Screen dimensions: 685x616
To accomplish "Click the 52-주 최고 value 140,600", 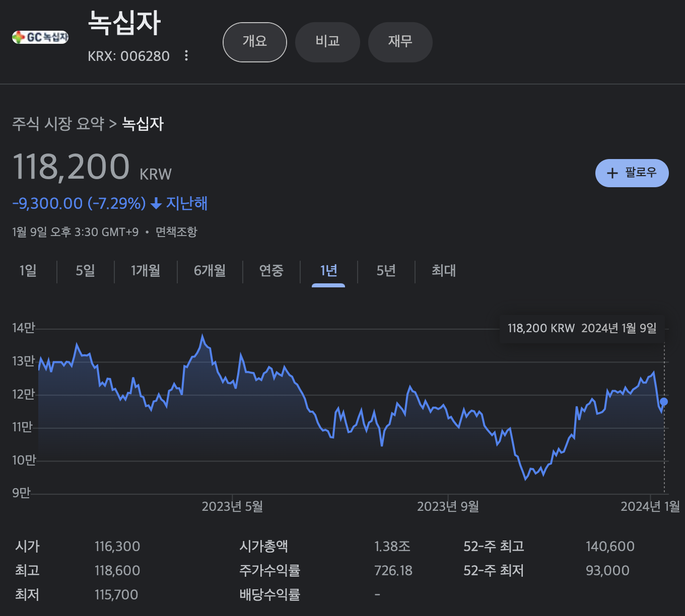I will pyautogui.click(x=610, y=547).
